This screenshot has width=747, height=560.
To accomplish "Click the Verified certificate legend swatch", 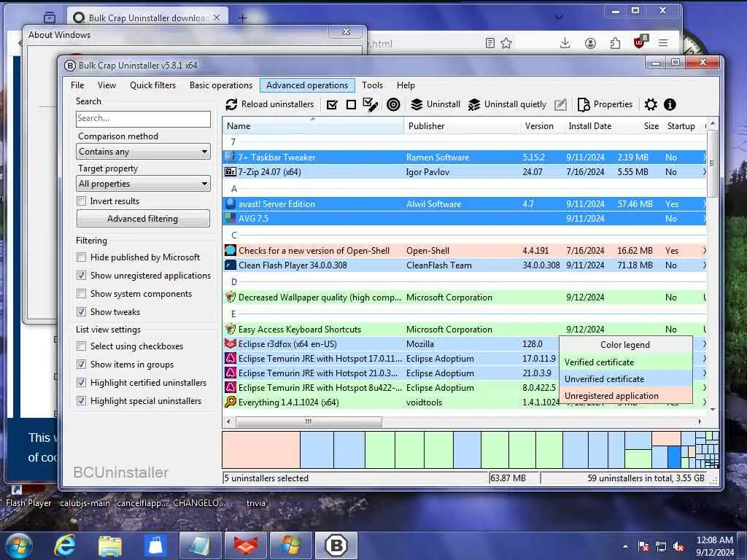I will (625, 362).
